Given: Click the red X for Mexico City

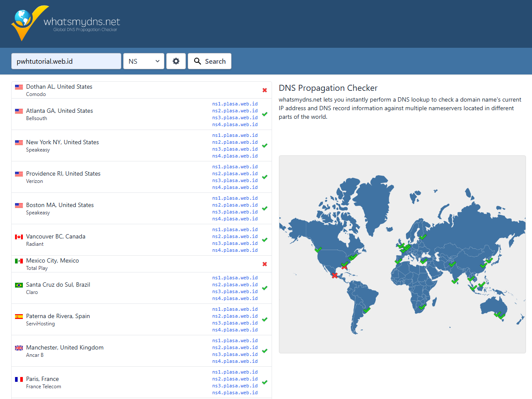Looking at the screenshot, I should 265,264.
